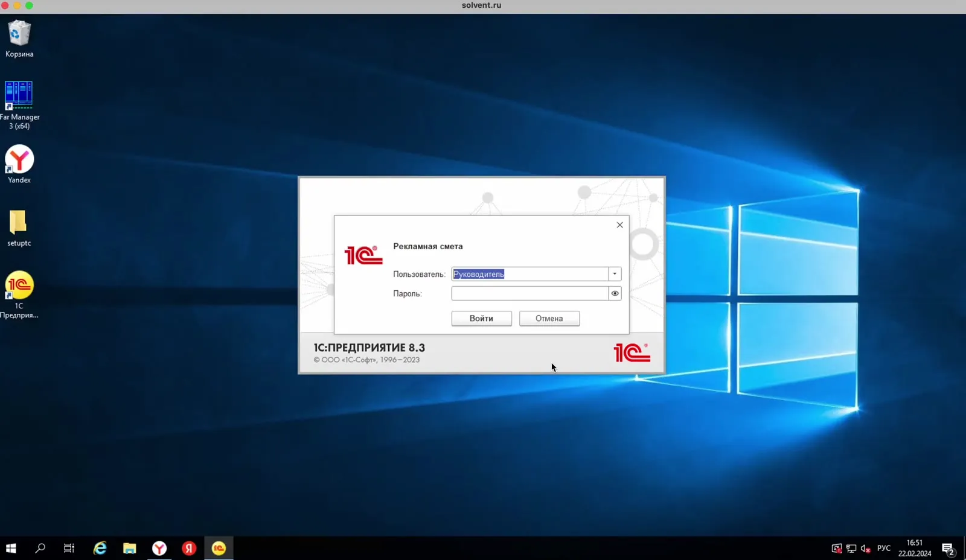Click the Отмена button

(x=549, y=318)
